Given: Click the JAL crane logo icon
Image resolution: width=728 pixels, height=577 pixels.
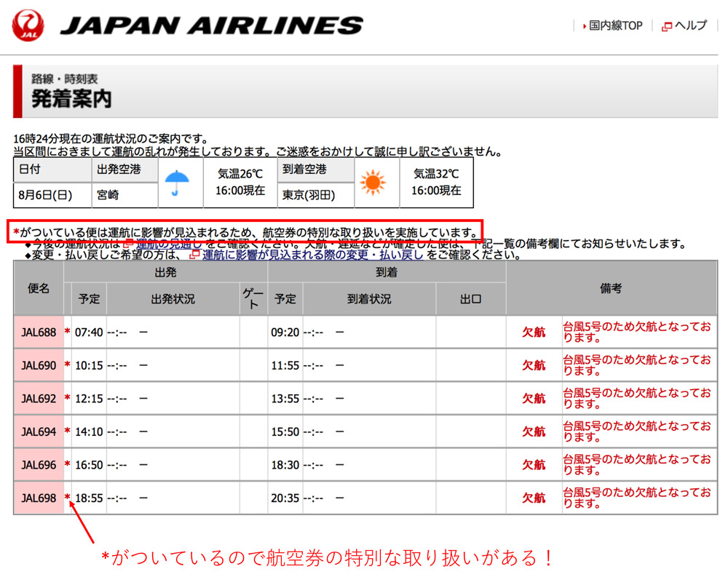Looking at the screenshot, I should pyautogui.click(x=28, y=25).
